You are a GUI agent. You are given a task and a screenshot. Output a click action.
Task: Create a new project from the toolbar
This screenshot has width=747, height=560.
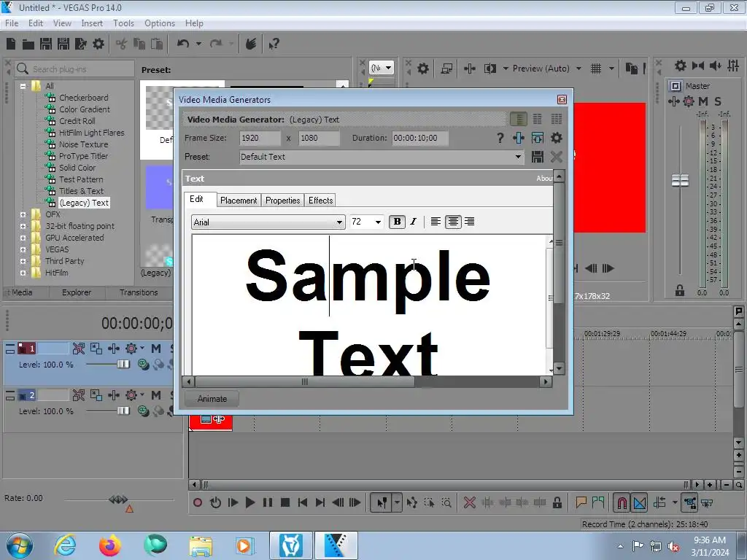[10, 44]
